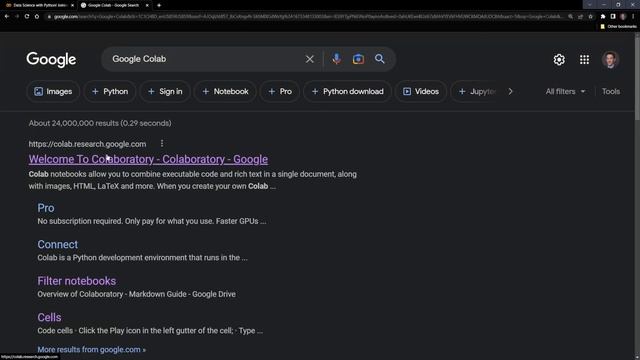The width and height of the screenshot is (640, 360).
Task: Open Welcome To Colaboratory result link
Action: click(148, 159)
